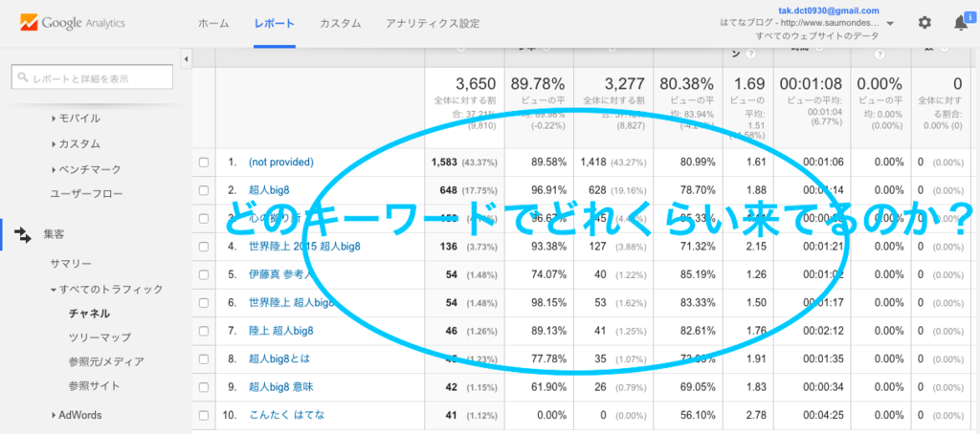
Task: Click the report search input field
Action: pyautogui.click(x=92, y=77)
